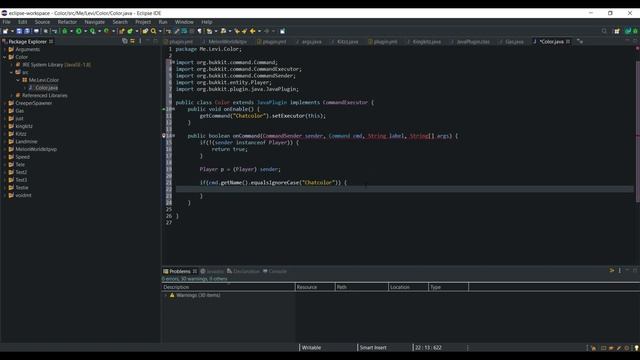This screenshot has width=640, height=360.
Task: Click the fold toggle on the imports line
Action: click(x=173, y=62)
